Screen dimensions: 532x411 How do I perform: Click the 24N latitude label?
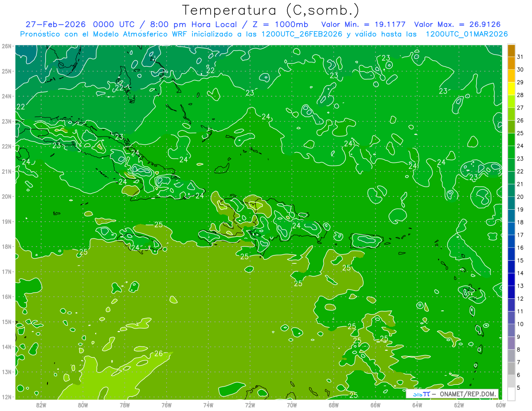(x=7, y=96)
